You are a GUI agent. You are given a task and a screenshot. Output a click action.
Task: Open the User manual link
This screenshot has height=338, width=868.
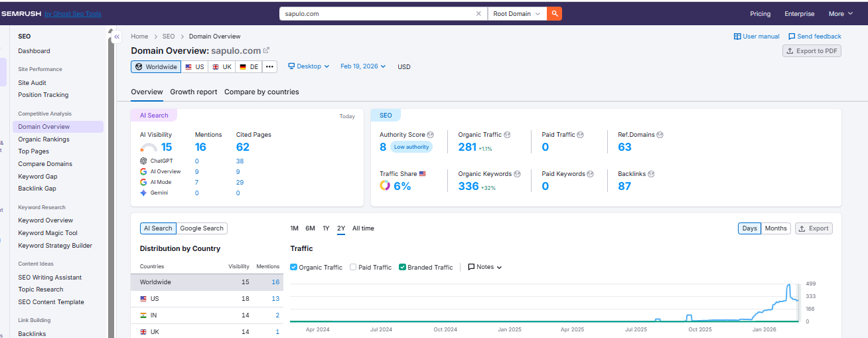click(x=757, y=37)
